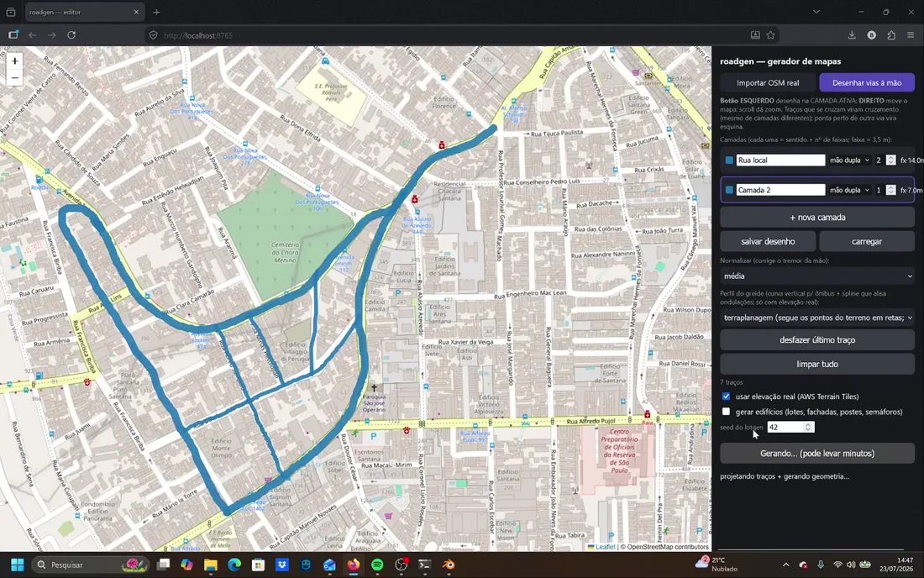This screenshot has width=924, height=578.
Task: Open a new browser tab
Action: [156, 12]
